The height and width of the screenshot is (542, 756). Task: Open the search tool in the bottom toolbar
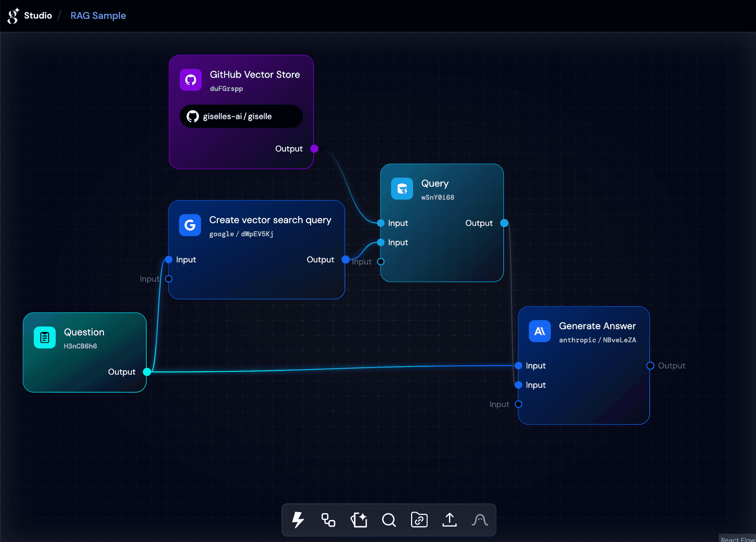tap(389, 520)
